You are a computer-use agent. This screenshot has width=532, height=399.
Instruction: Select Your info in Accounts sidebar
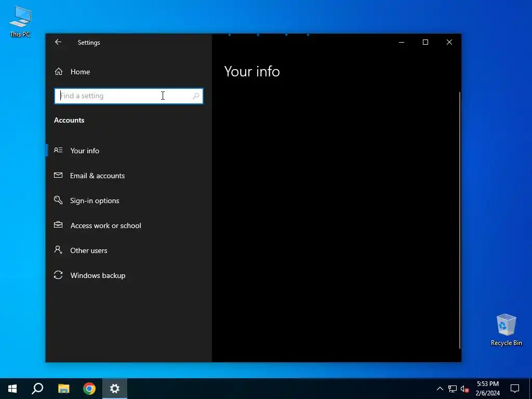click(x=129, y=150)
